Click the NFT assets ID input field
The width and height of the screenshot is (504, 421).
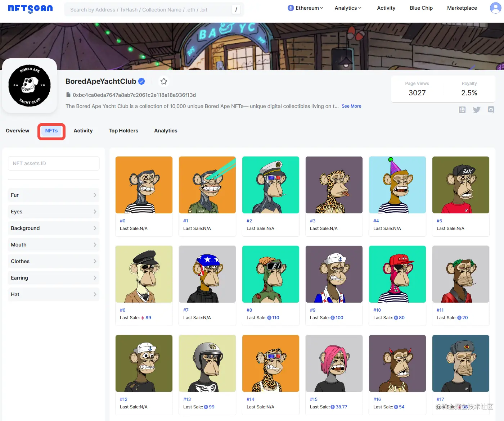[53, 163]
